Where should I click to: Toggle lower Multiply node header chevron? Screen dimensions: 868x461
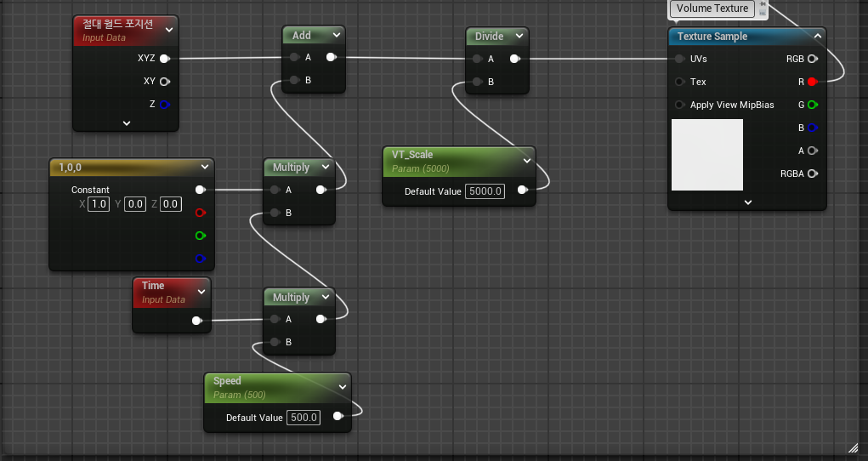click(x=326, y=297)
